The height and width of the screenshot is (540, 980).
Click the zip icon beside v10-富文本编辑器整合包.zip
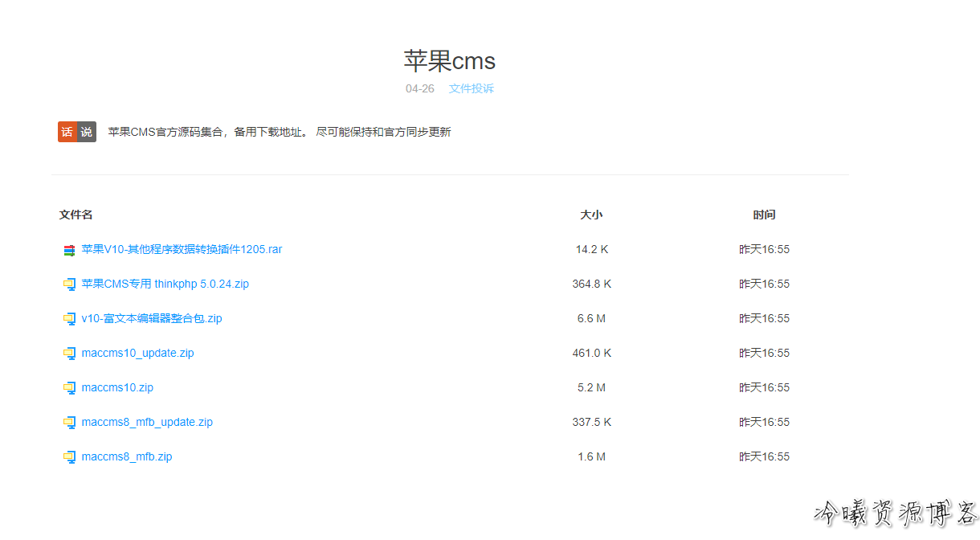pos(69,319)
